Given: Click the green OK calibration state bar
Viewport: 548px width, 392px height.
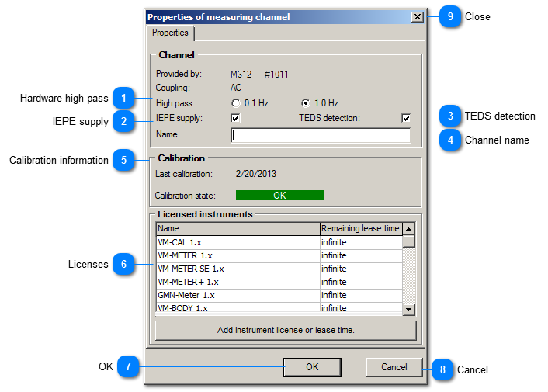Looking at the screenshot, I should [279, 196].
